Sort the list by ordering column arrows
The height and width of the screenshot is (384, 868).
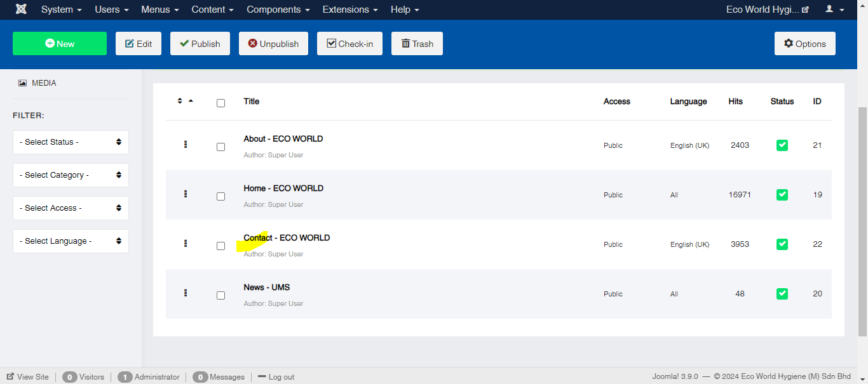click(185, 101)
